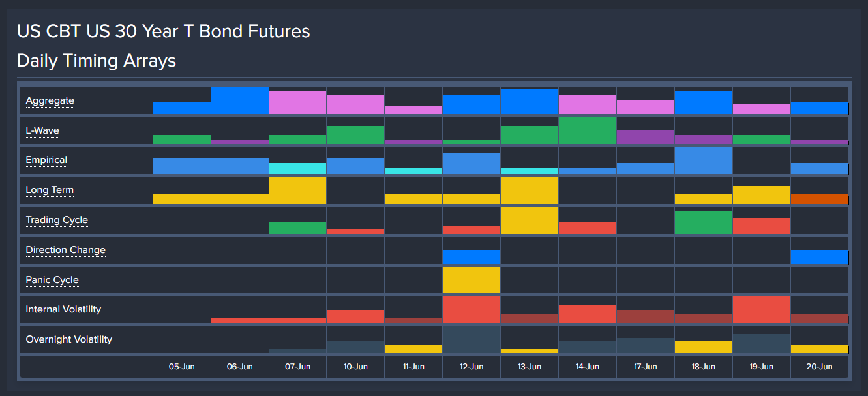
Task: Open the L-Wave row label link
Action: point(42,131)
